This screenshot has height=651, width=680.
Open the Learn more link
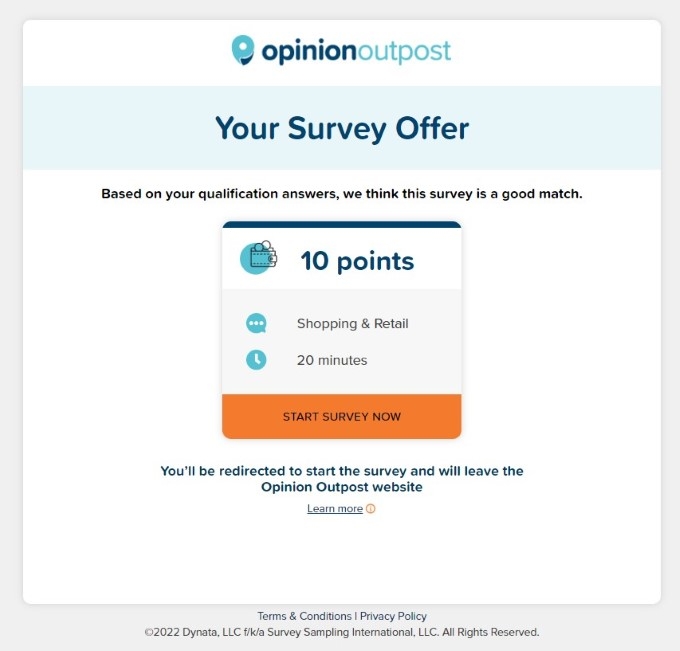point(335,508)
